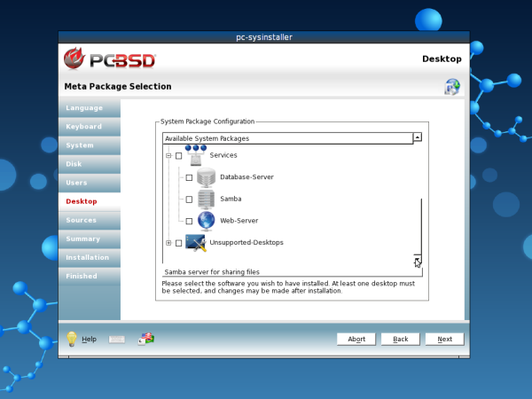Open the on-screen keyboard icon

point(117,339)
